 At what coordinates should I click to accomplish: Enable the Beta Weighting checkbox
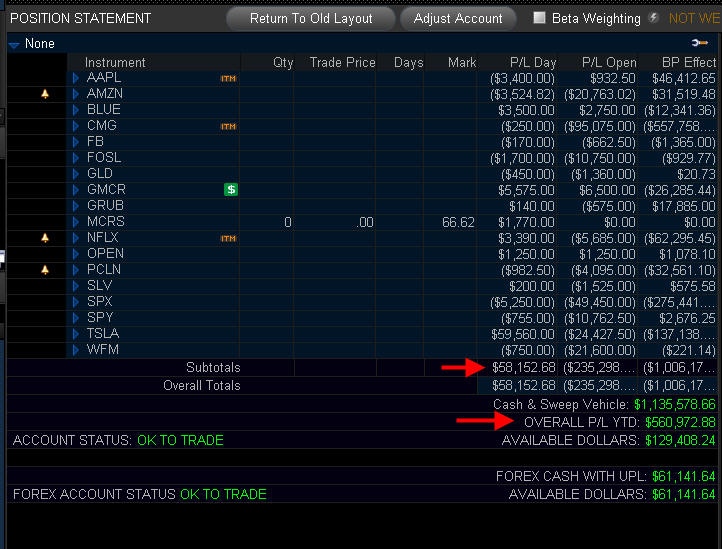pos(540,18)
